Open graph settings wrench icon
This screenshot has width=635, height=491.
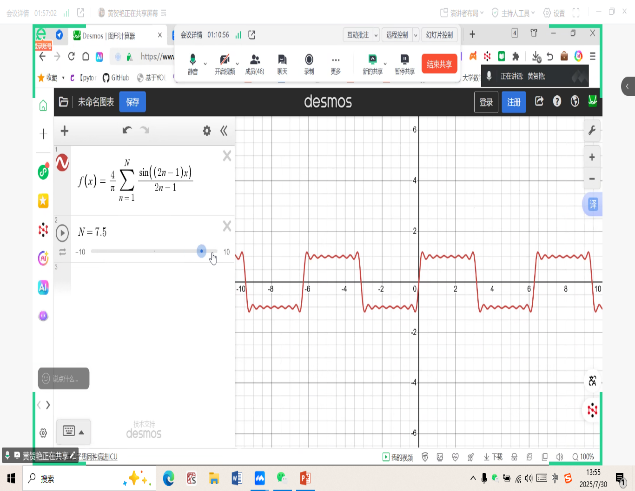point(592,131)
